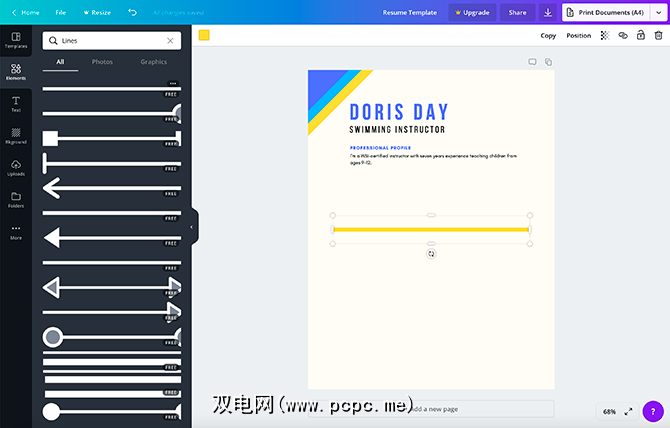Add the solid left arrow line element
This screenshot has width=670, height=428.
[112, 238]
